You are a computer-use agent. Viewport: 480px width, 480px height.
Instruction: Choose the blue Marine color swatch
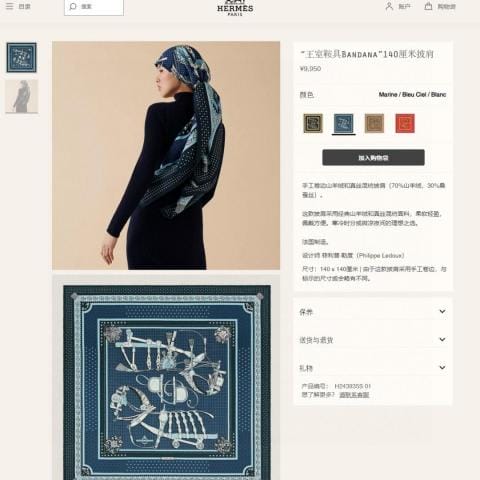point(344,123)
